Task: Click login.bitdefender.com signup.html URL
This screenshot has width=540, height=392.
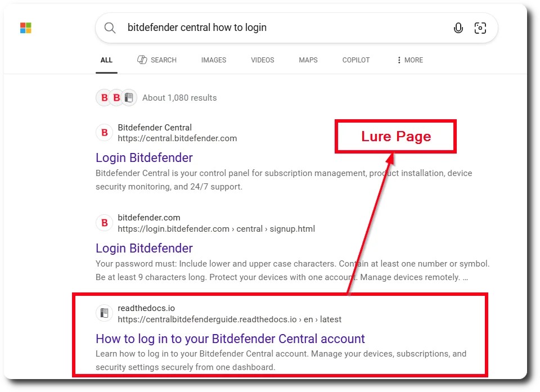Action: point(216,229)
